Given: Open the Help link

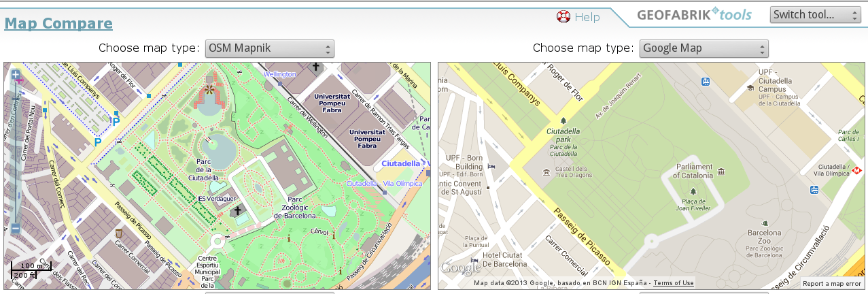Looking at the screenshot, I should [x=587, y=17].
